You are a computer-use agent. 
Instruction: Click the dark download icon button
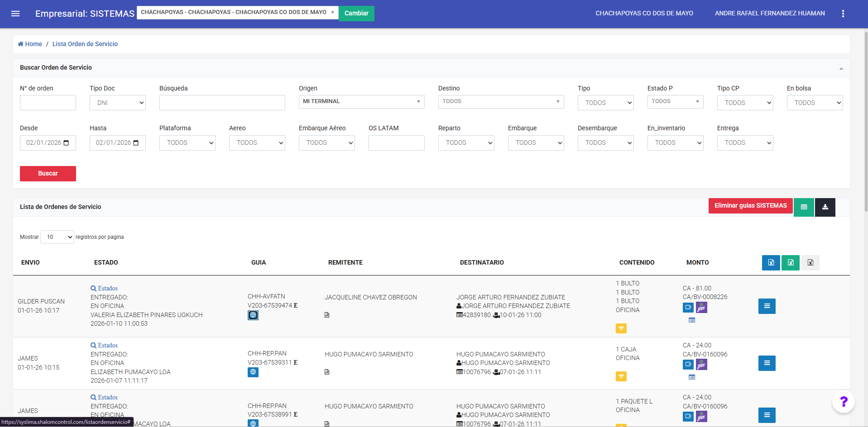tap(825, 207)
